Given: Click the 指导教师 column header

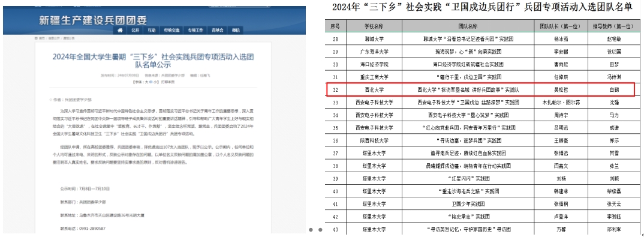Looking at the screenshot, I should (613, 26).
